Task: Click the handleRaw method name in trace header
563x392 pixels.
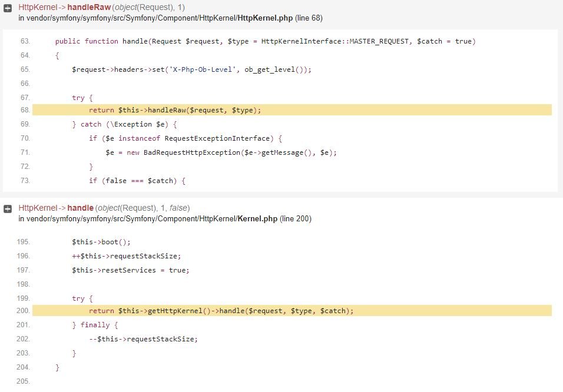Action: tap(89, 7)
